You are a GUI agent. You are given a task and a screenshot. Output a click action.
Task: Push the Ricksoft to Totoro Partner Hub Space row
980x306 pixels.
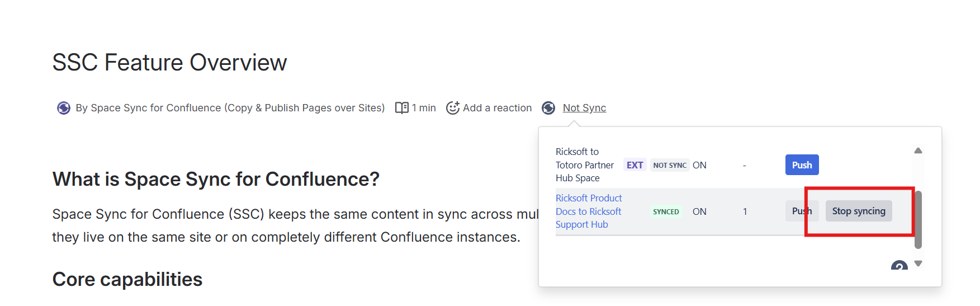coord(802,165)
